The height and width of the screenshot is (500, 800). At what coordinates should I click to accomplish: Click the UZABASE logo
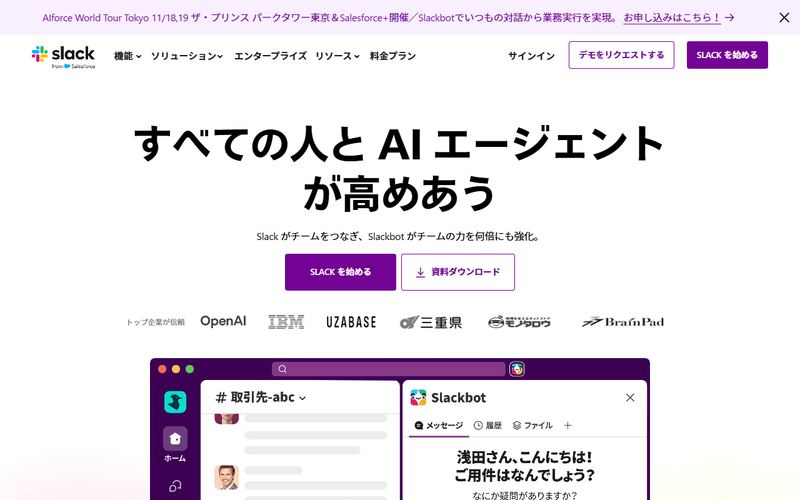tap(351, 322)
